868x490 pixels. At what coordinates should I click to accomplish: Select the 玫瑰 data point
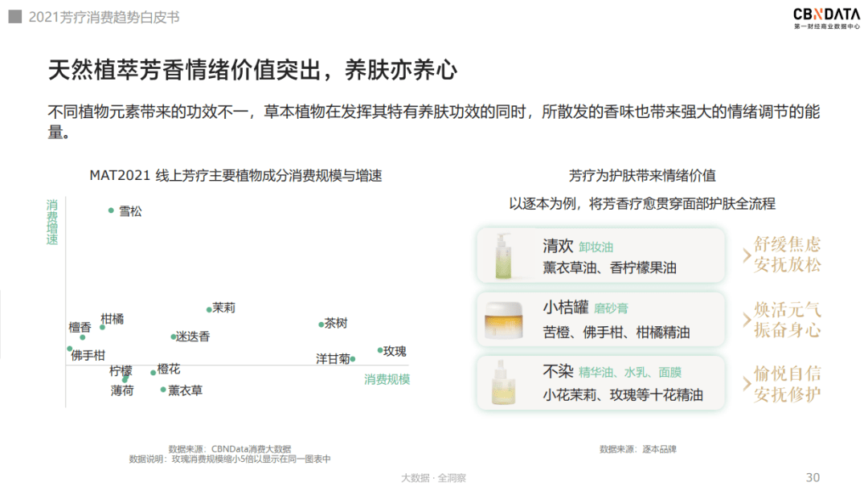pyautogui.click(x=379, y=349)
